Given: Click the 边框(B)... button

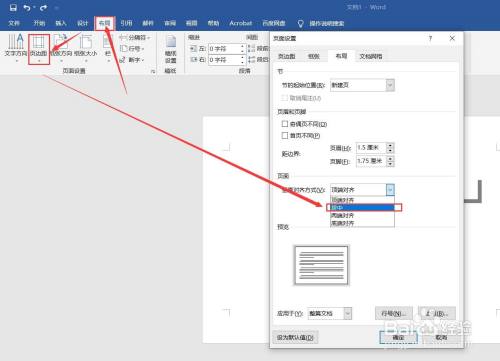Looking at the screenshot, I should [x=437, y=313].
